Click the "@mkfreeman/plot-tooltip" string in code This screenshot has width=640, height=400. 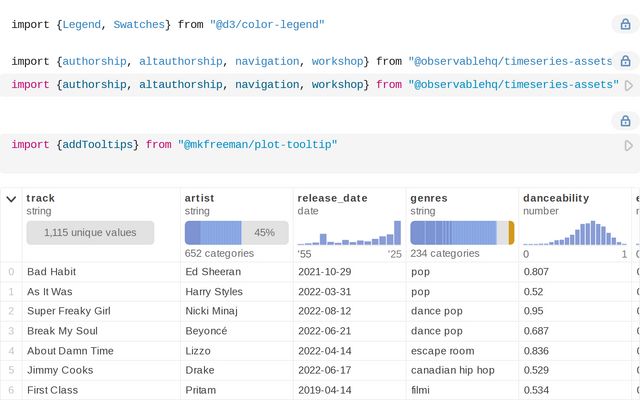click(257, 145)
